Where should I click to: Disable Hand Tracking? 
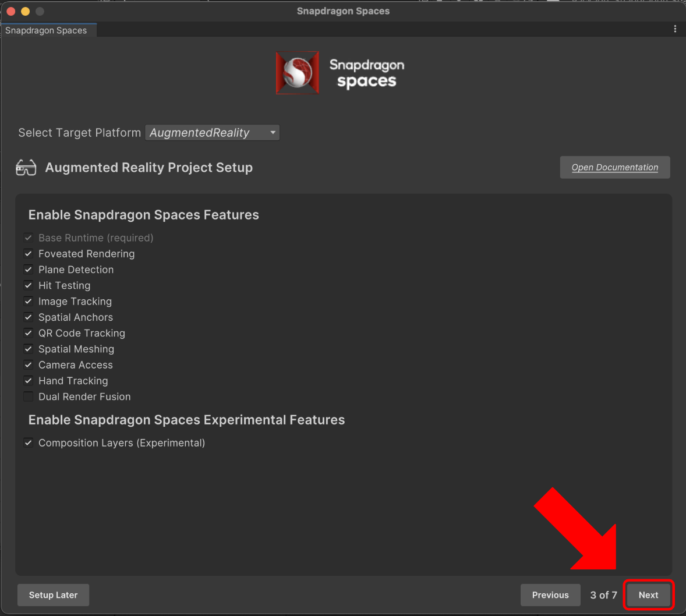[29, 381]
